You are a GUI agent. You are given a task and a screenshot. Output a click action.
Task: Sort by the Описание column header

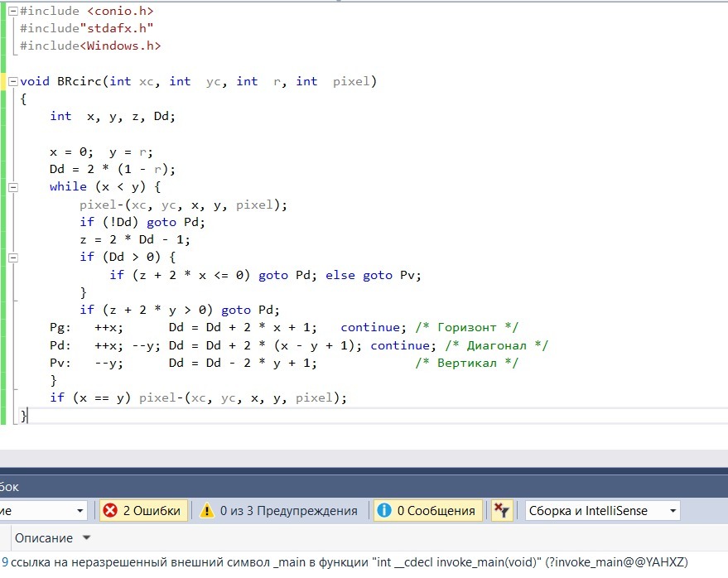pyautogui.click(x=44, y=538)
